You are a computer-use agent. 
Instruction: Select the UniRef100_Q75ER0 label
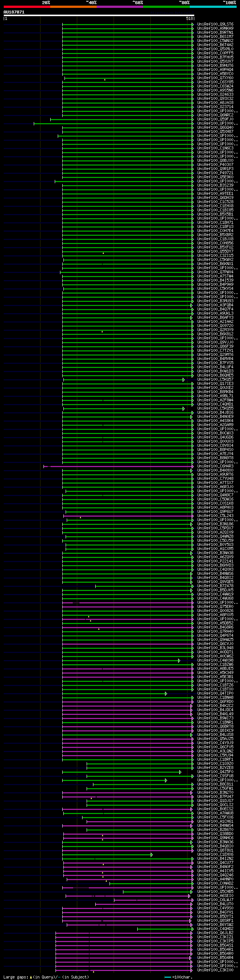(x=215, y=607)
